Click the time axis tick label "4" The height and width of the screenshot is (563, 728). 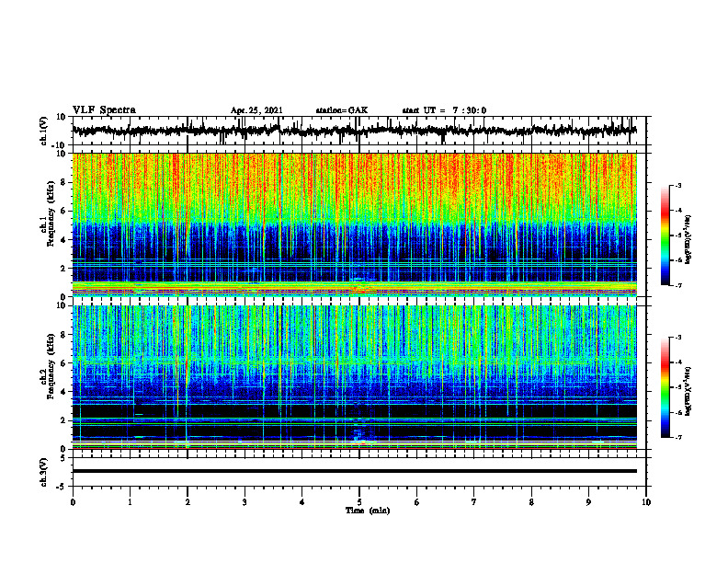302,502
